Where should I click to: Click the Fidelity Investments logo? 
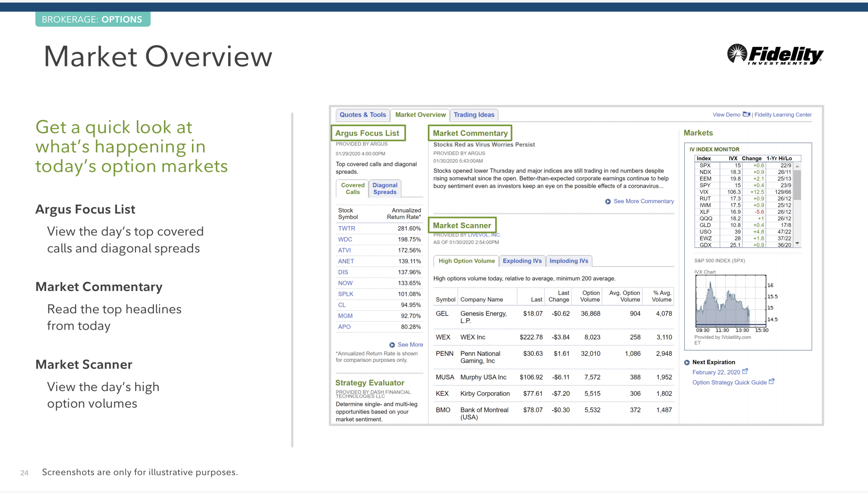tap(775, 54)
